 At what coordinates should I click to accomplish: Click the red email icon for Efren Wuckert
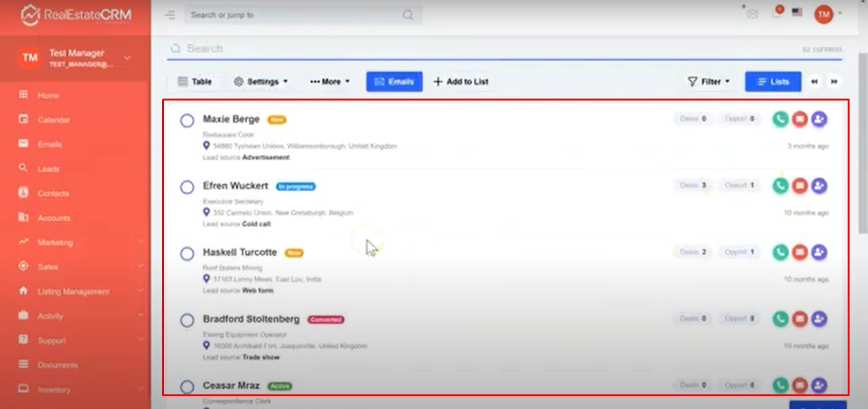[800, 186]
